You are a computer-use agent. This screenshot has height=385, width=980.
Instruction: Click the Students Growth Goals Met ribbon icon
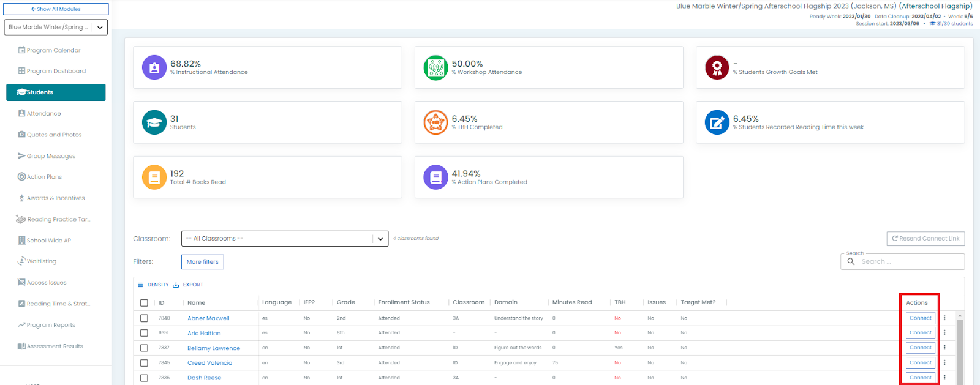click(x=717, y=67)
